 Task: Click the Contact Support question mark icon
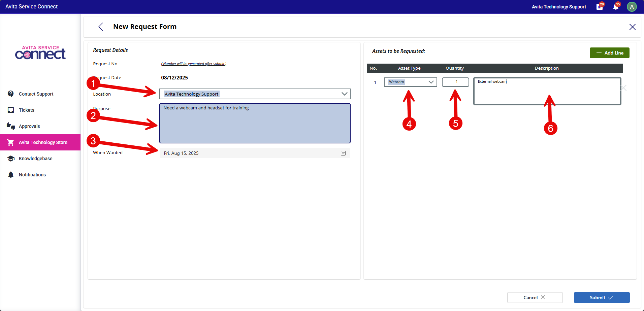click(11, 94)
